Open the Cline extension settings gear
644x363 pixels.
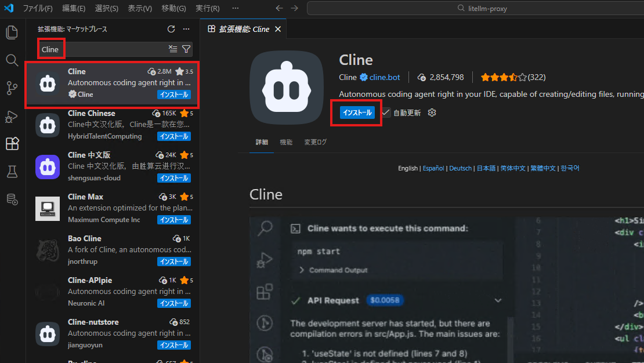[x=432, y=112]
